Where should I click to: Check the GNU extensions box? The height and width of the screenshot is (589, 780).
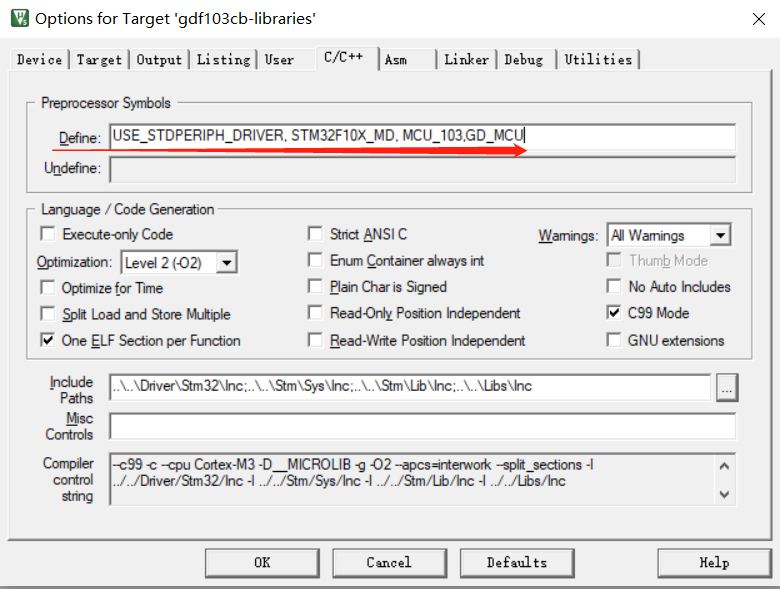click(614, 340)
